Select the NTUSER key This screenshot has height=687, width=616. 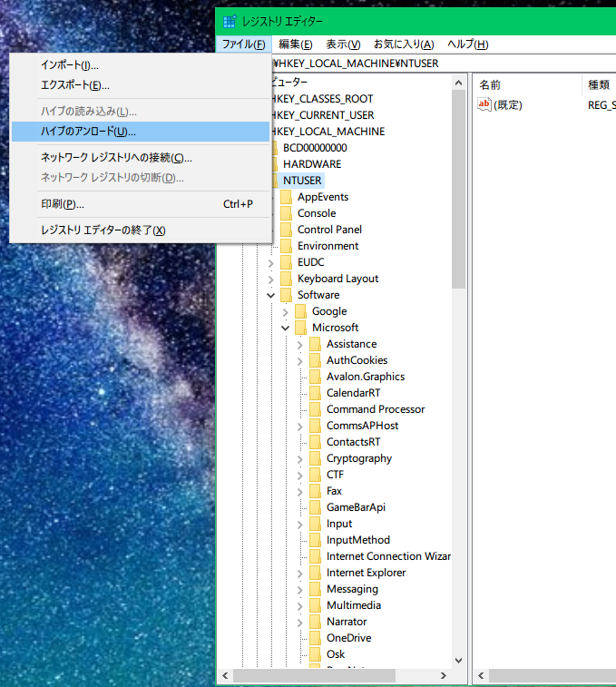coord(302,181)
